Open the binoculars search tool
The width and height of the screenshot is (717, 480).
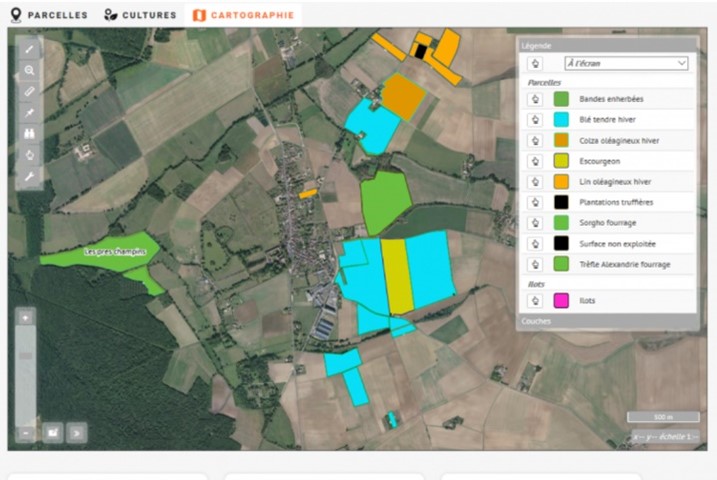[29, 134]
